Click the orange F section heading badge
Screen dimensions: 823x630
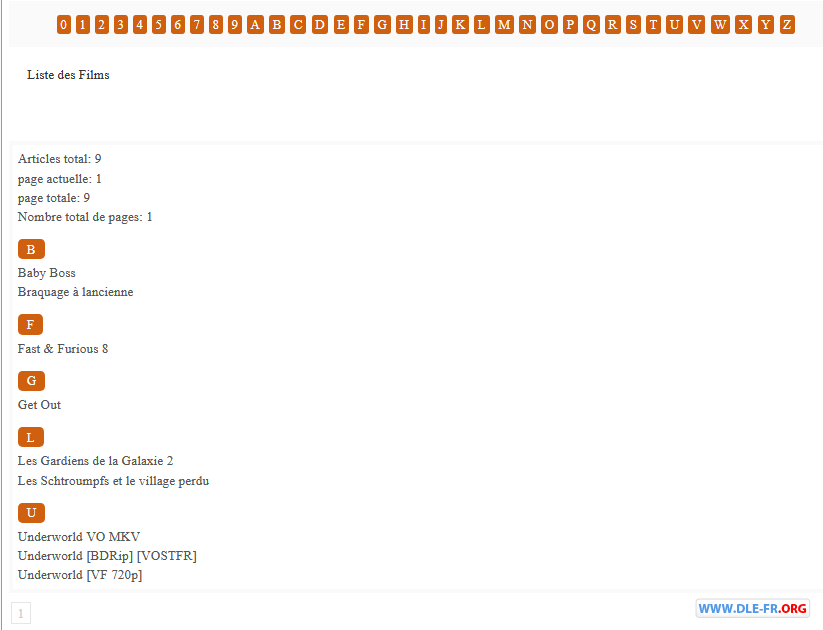coord(30,325)
